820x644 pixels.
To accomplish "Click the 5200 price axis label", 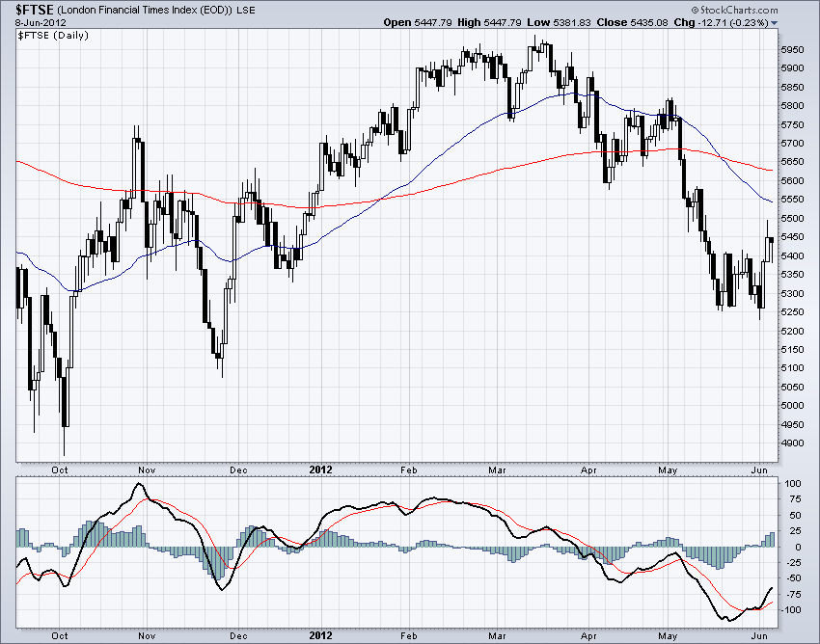I will click(792, 331).
